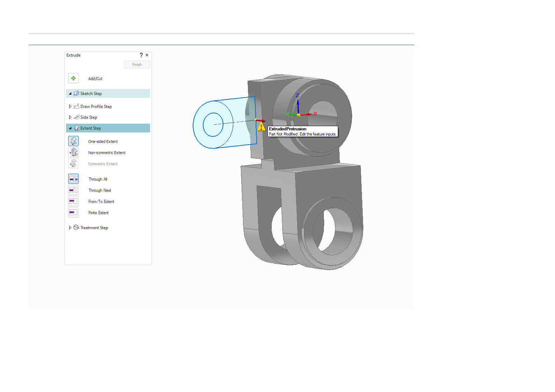Select the Sketch Step label
Viewport: 555px width, 392px height.
(x=91, y=94)
